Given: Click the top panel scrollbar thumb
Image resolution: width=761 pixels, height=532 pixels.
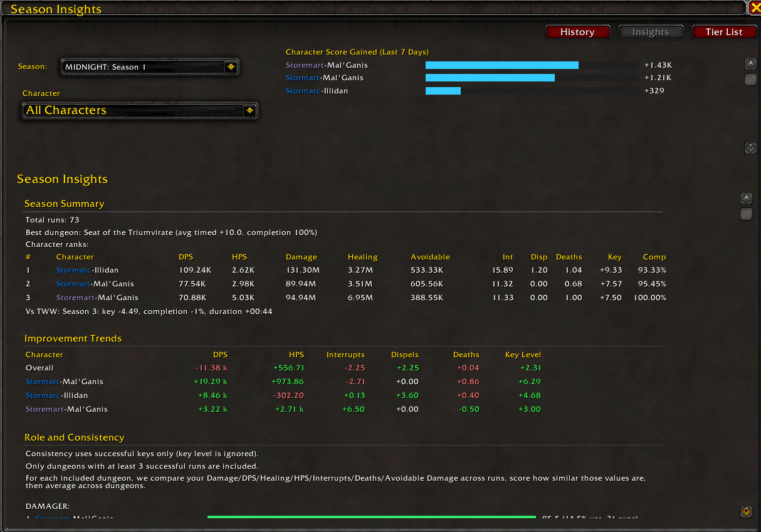Looking at the screenshot, I should point(750,79).
